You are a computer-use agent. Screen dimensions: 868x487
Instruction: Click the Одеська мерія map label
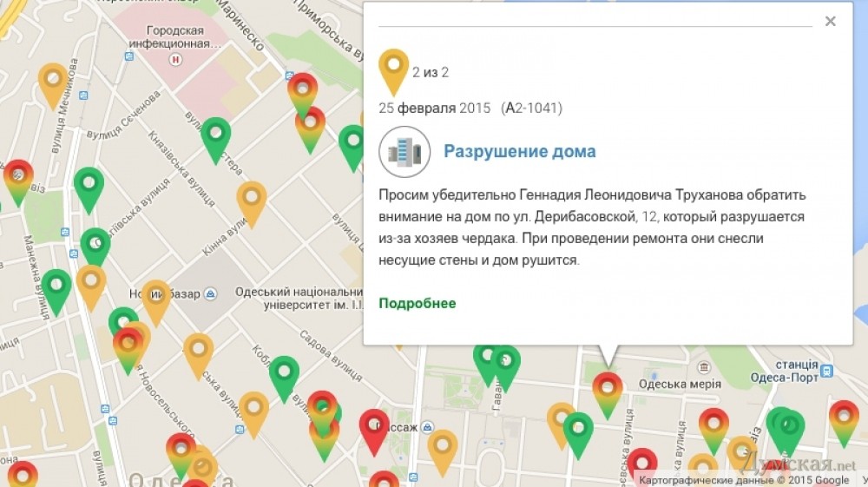pyautogui.click(x=677, y=385)
